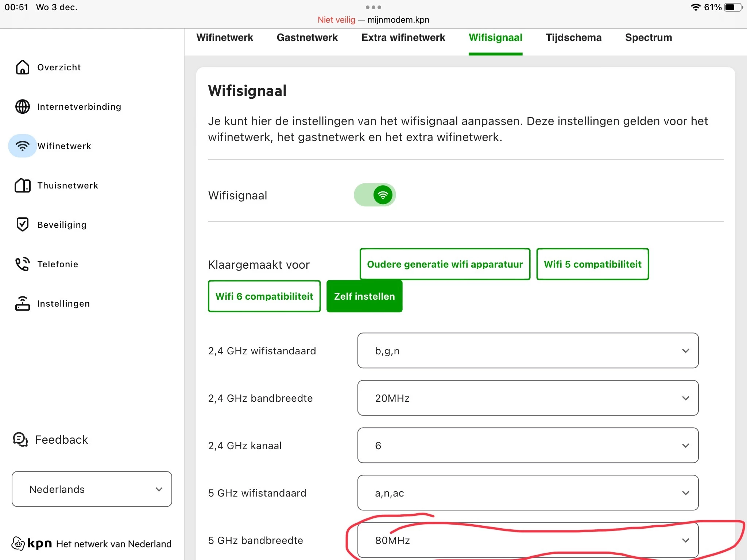Open the 2,4 GHz kanaal dropdown

(528, 446)
